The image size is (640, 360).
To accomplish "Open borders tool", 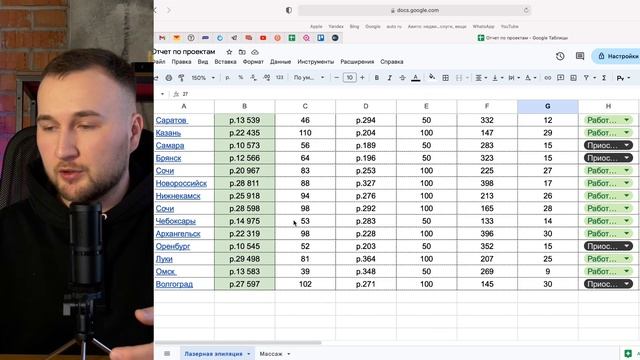I will coord(446,78).
